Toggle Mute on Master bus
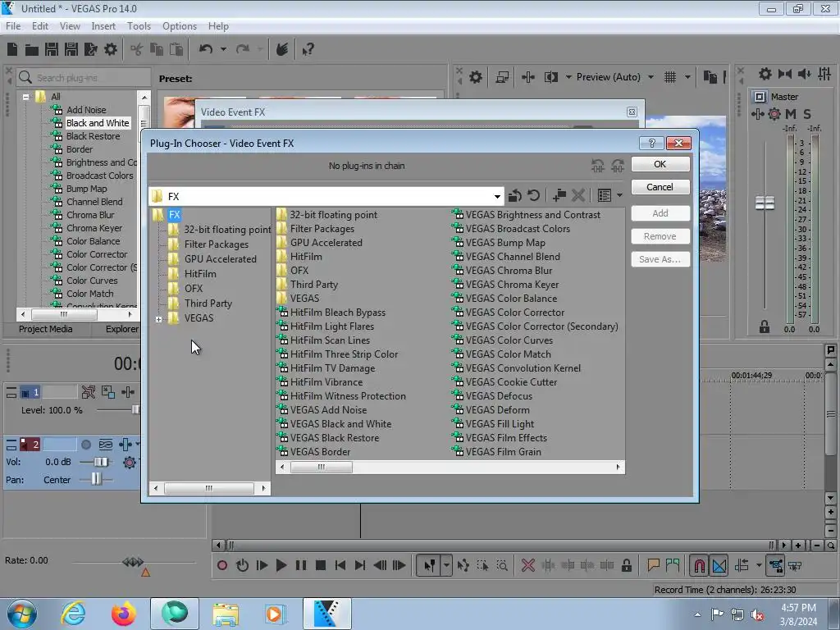Image resolution: width=840 pixels, height=630 pixels. tap(791, 113)
